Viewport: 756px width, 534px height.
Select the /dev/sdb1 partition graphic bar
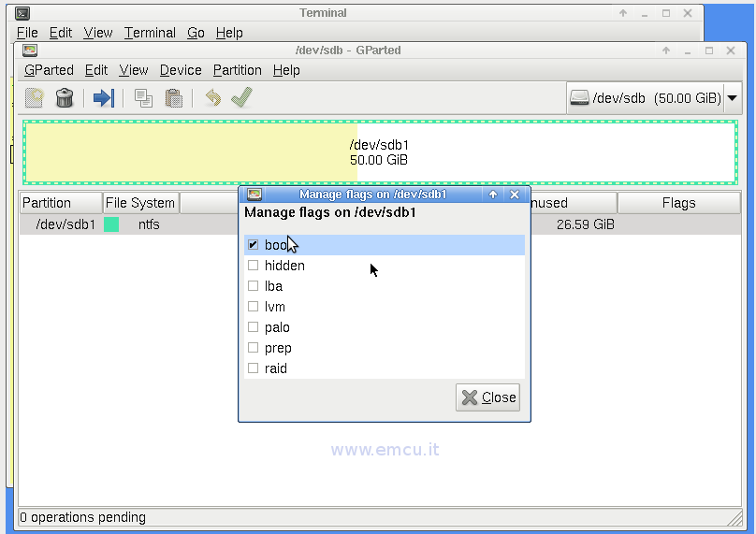[x=380, y=152]
